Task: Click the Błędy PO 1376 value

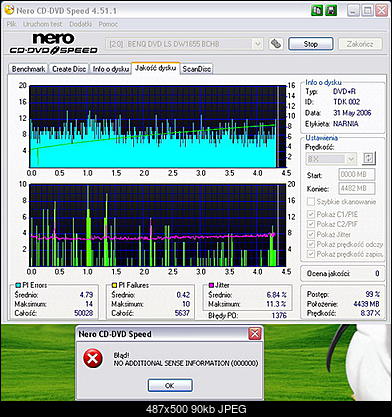Action: pos(279,315)
